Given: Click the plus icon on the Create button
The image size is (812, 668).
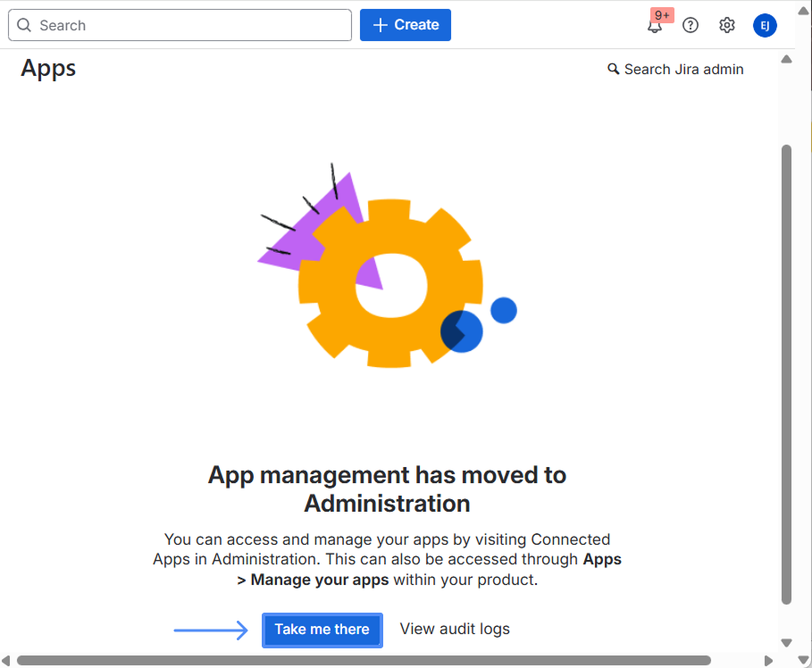Looking at the screenshot, I should point(380,25).
